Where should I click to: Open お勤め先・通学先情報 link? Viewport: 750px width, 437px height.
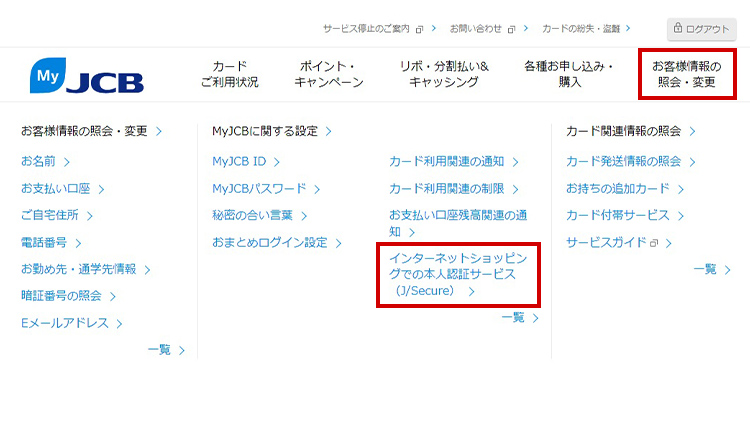coord(78,269)
